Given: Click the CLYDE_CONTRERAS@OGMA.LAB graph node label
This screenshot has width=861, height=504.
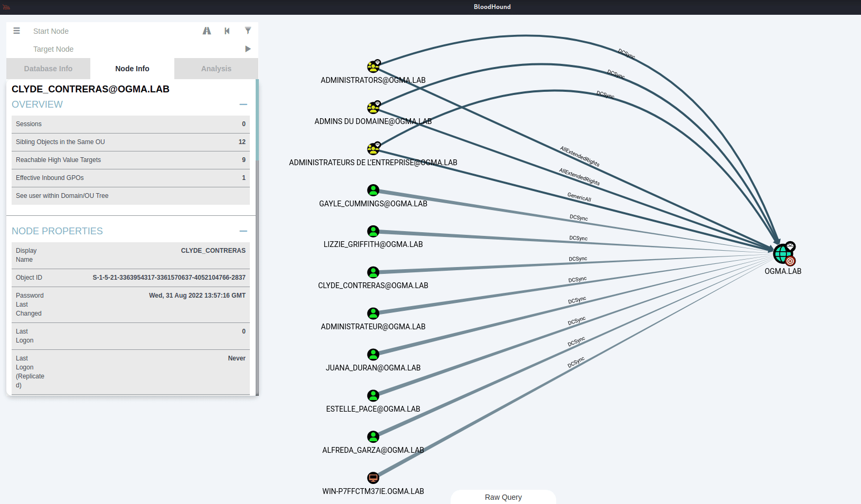Looking at the screenshot, I should [x=373, y=286].
